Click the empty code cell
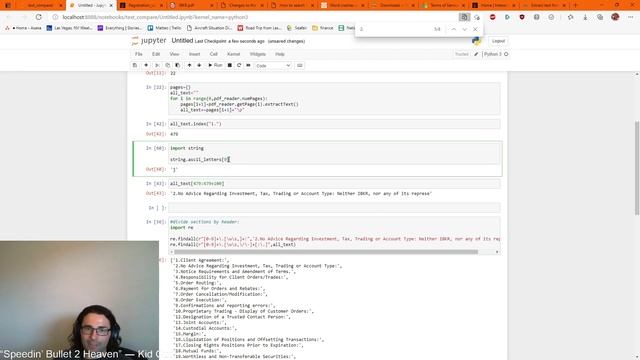 click(x=334, y=208)
